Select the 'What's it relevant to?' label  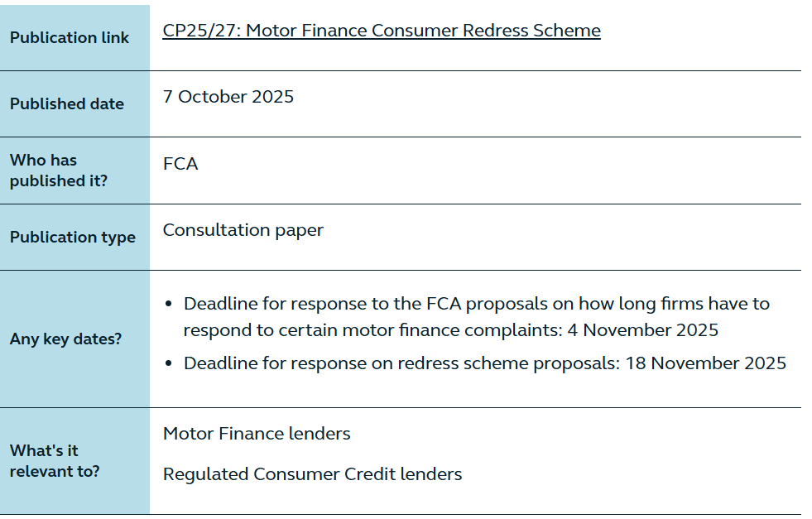pos(55,461)
